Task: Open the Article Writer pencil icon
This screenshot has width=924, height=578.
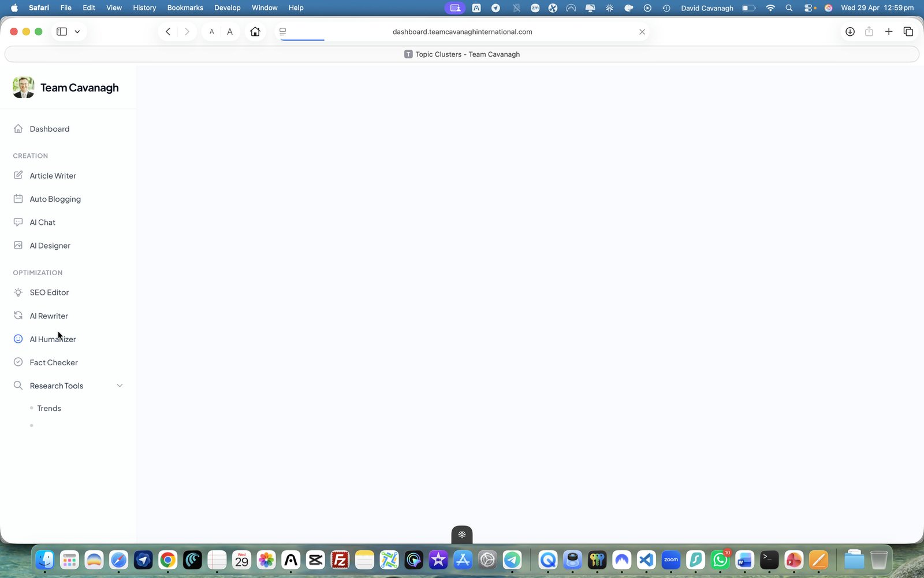Action: pos(18,175)
